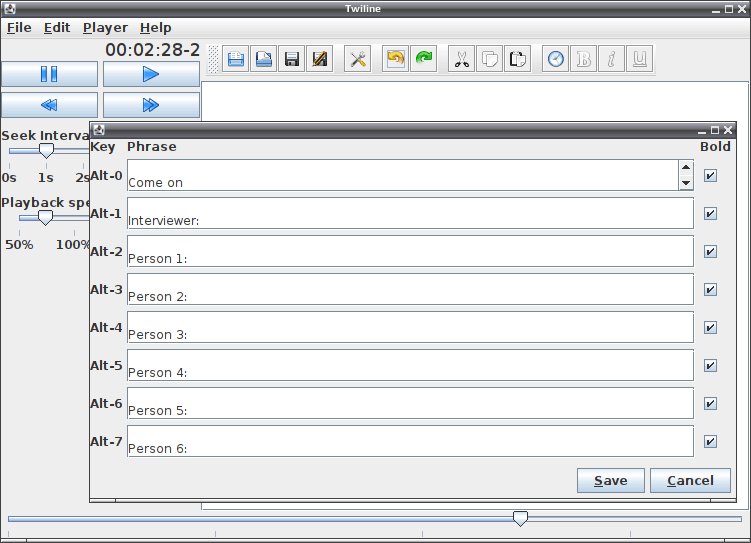
Task: Open the Edit menu
Action: (x=57, y=28)
